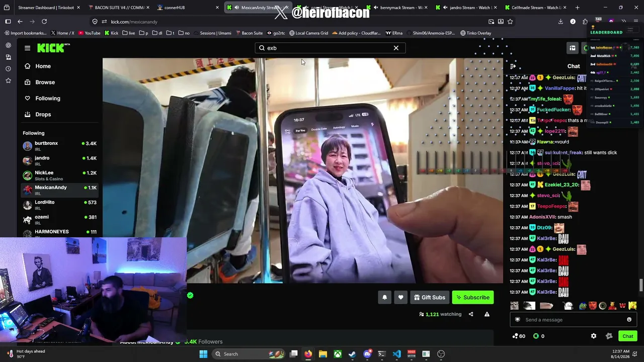Click the chat rules badge icon
The height and width of the screenshot is (362, 644).
tap(609, 336)
